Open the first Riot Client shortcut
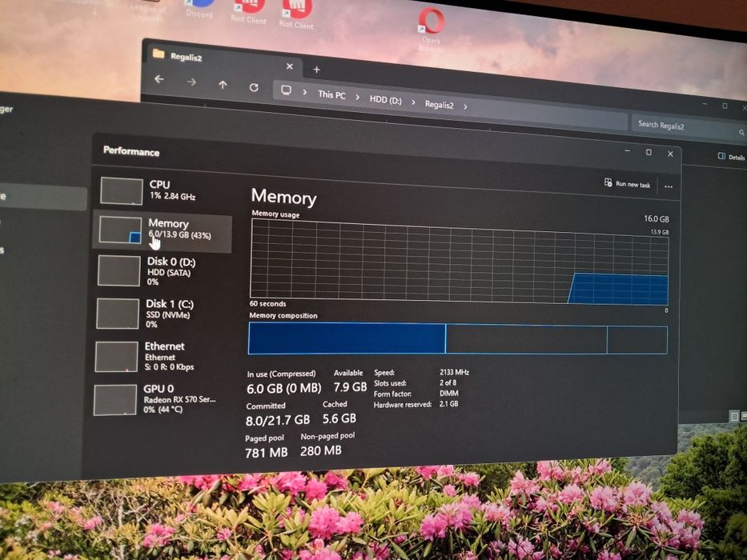The image size is (747, 560). pos(248,11)
